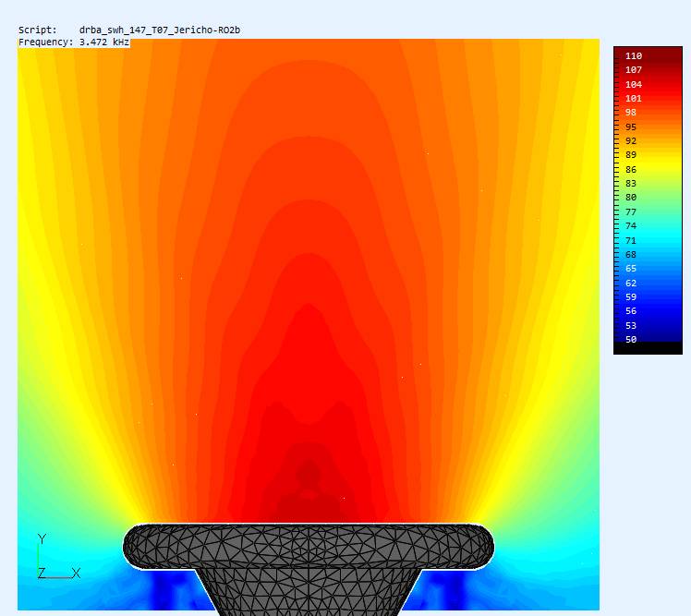Select the 74 value on the color scale
The height and width of the screenshot is (616, 691).
click(631, 225)
